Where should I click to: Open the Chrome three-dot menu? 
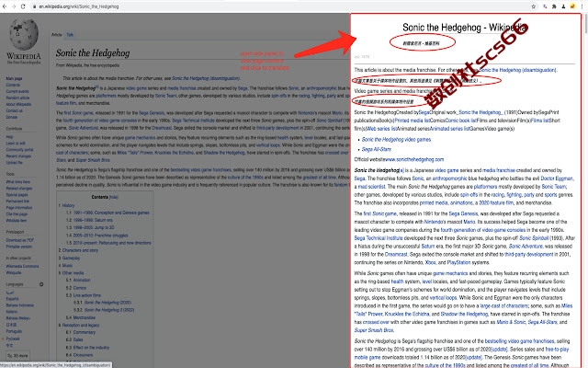tap(582, 6)
